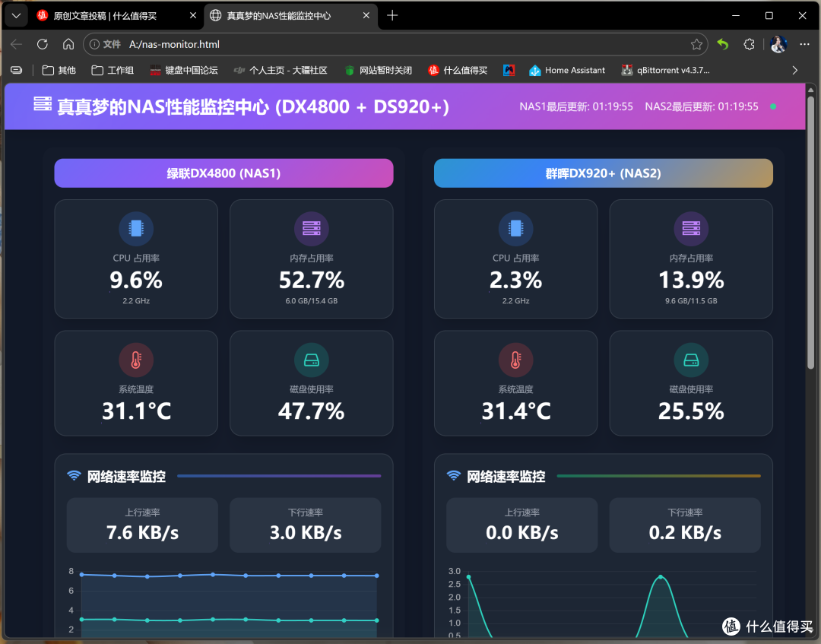Click NAS2 disk drive icon

pyautogui.click(x=691, y=360)
